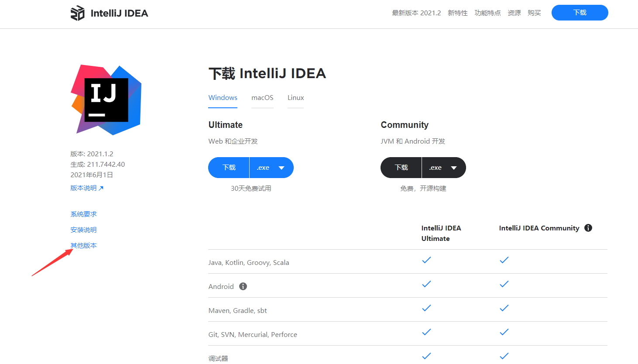Click version text 版本: 2021.1.2
The height and width of the screenshot is (364, 638).
tap(92, 154)
